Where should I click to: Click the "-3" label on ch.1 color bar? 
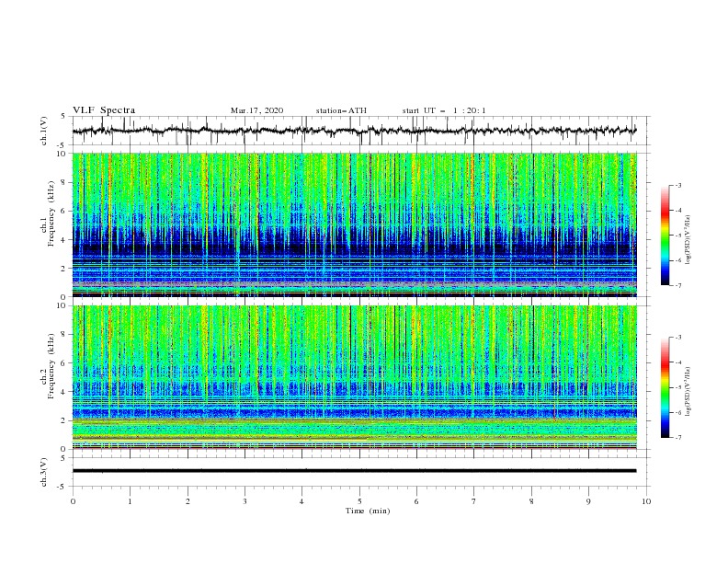tap(677, 185)
